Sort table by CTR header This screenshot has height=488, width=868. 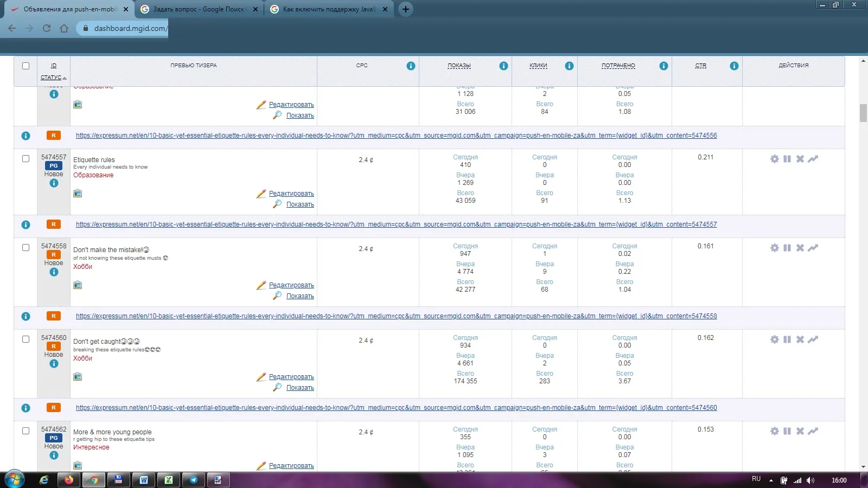[x=701, y=66]
